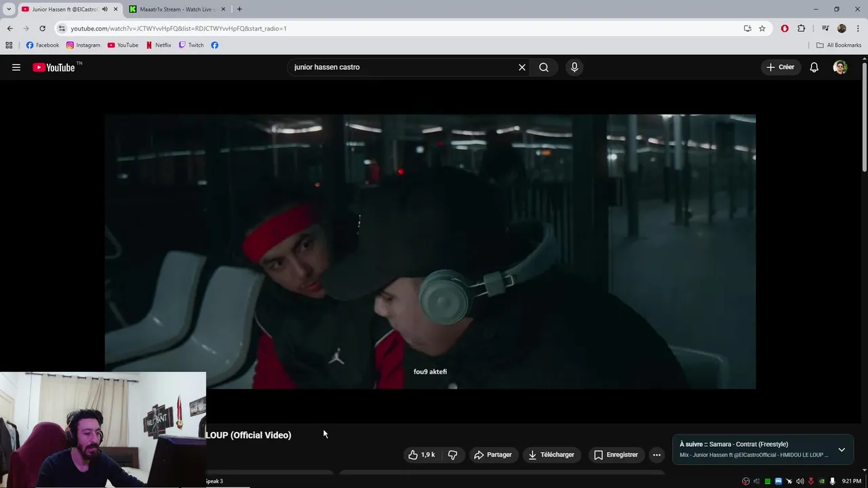The image size is (868, 488).
Task: Open the notifications bell
Action: 814,67
